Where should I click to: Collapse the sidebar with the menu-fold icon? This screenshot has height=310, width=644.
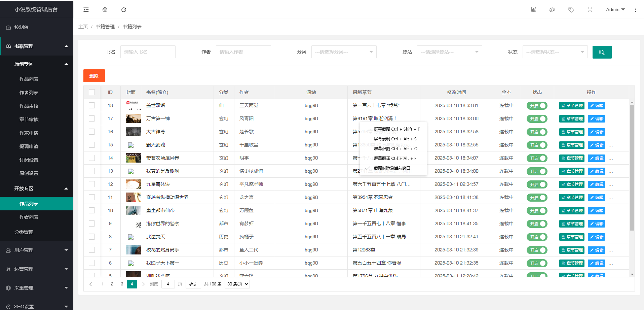coord(86,10)
